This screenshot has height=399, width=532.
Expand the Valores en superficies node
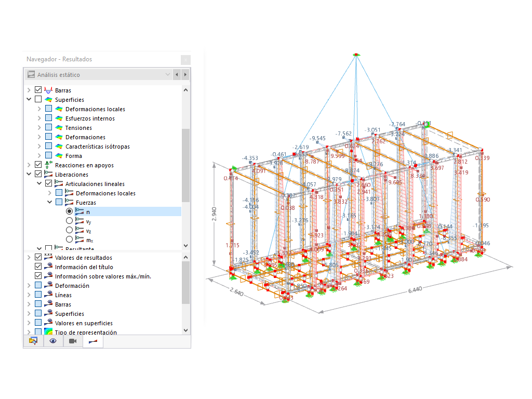tap(29, 323)
